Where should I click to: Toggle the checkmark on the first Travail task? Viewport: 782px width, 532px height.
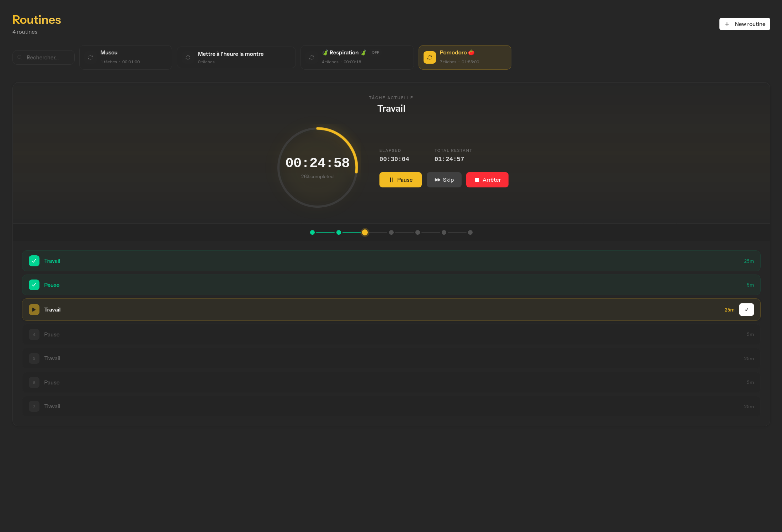(34, 261)
